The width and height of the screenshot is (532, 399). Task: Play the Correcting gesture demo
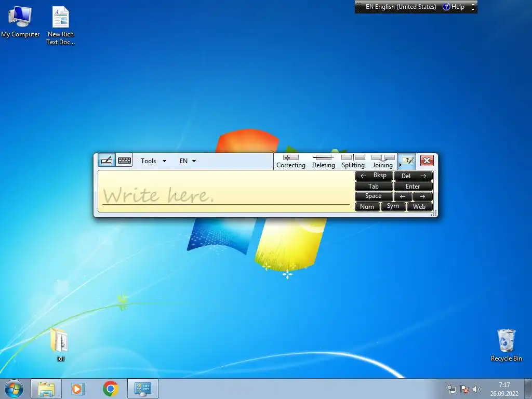(291, 162)
